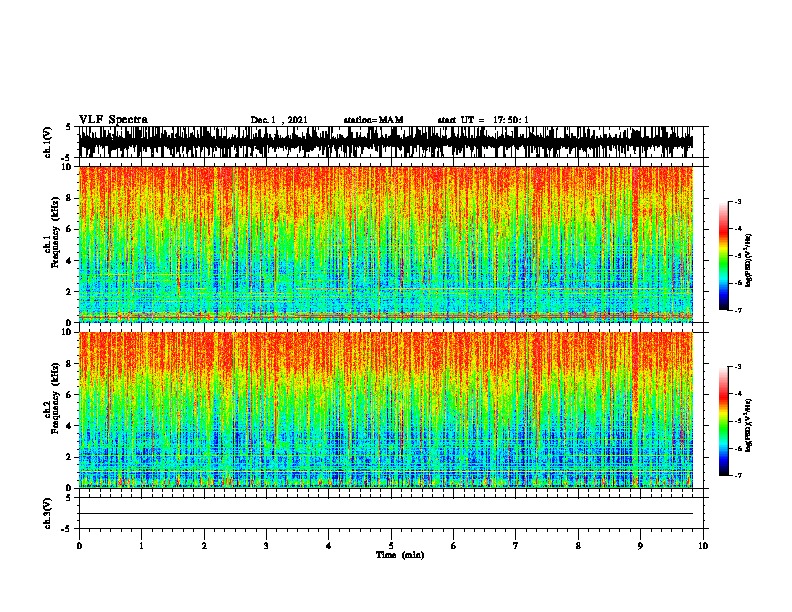792x612 pixels.
Task: Click the "ch.1(V)" y-axis label
Action: [48, 142]
